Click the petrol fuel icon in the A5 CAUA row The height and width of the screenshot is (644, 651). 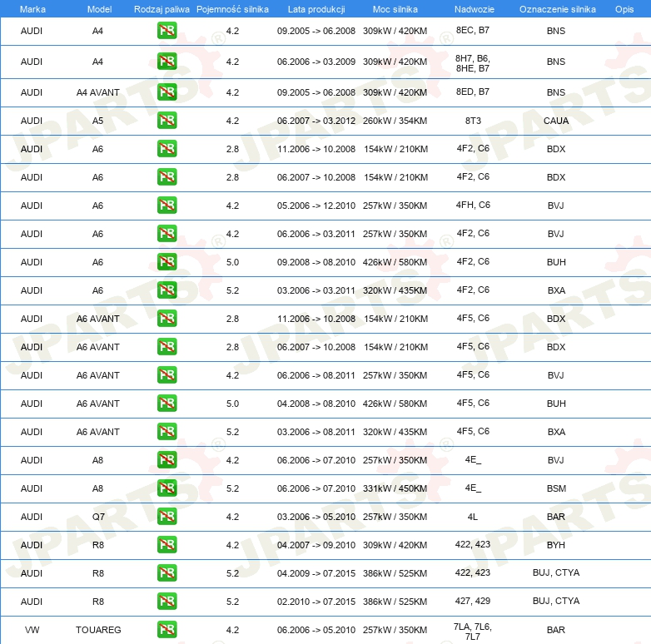[x=166, y=121]
